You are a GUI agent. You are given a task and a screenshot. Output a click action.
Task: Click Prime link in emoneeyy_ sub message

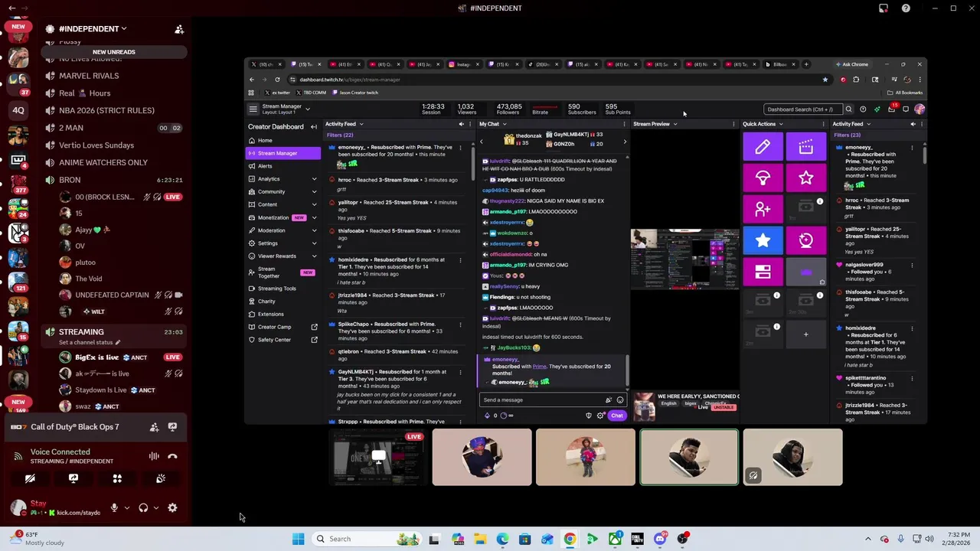coord(540,367)
